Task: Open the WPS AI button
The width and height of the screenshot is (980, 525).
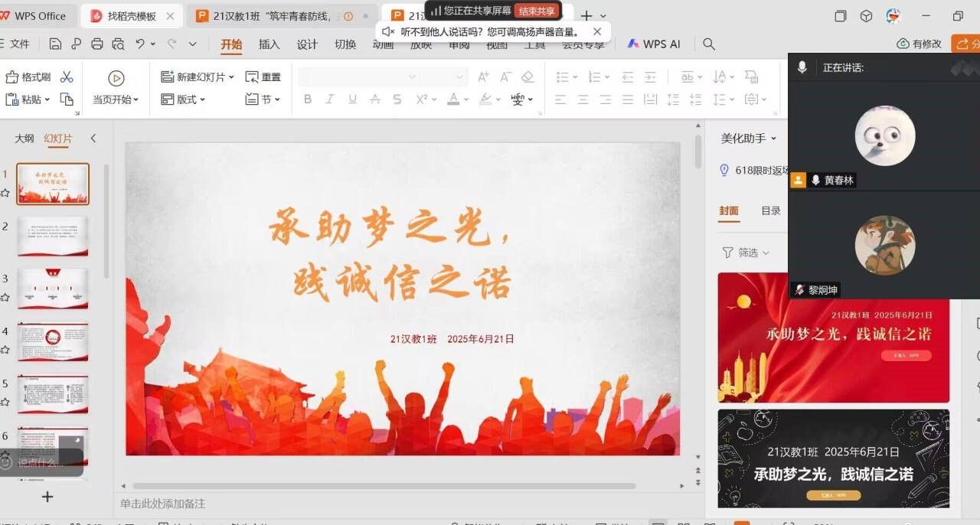Action: [654, 44]
